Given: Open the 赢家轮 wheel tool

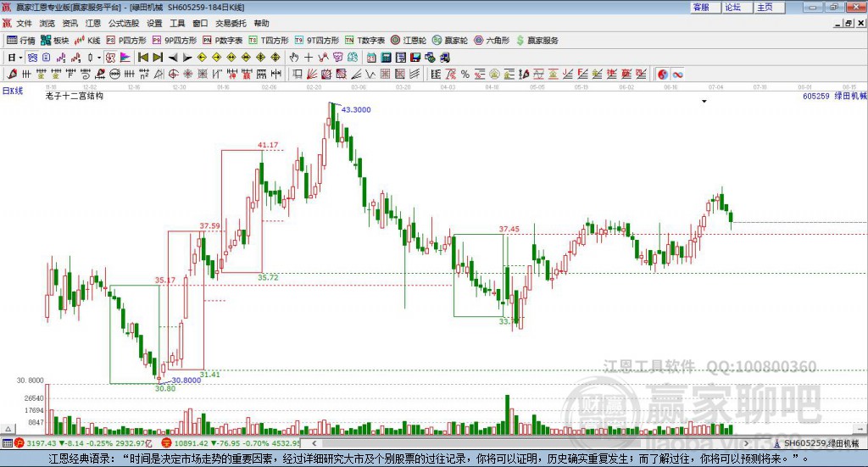Looking at the screenshot, I should click(450, 41).
